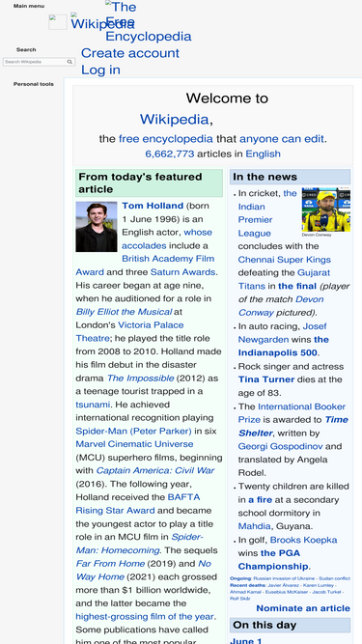Image resolution: width=362 pixels, height=644 pixels.
Task: Open Saturn Awards link
Action: (x=182, y=272)
